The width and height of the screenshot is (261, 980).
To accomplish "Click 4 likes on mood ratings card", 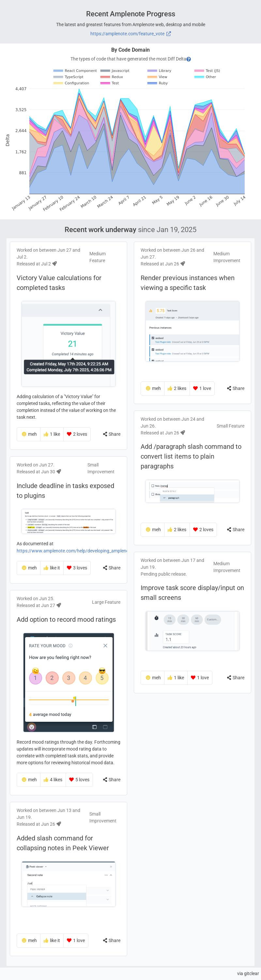I will (x=53, y=780).
